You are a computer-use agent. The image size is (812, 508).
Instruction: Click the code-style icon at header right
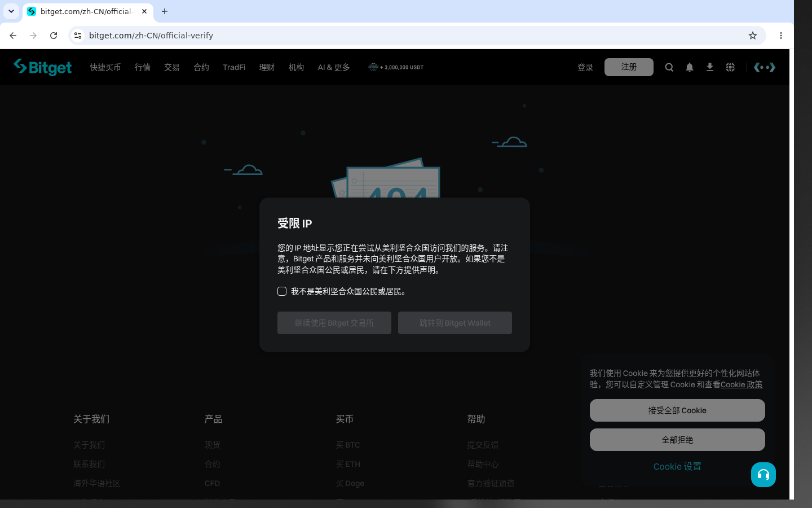pyautogui.click(x=765, y=67)
